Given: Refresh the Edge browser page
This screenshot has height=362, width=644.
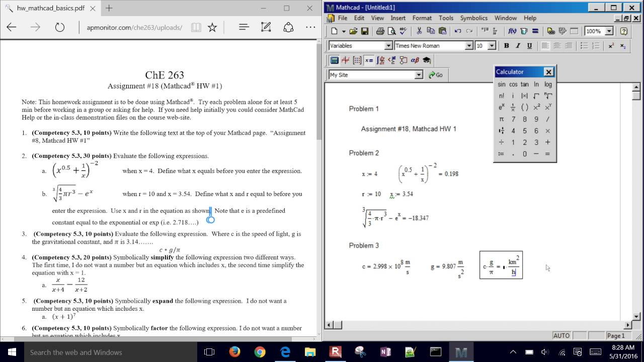Looking at the screenshot, I should pyautogui.click(x=60, y=27).
